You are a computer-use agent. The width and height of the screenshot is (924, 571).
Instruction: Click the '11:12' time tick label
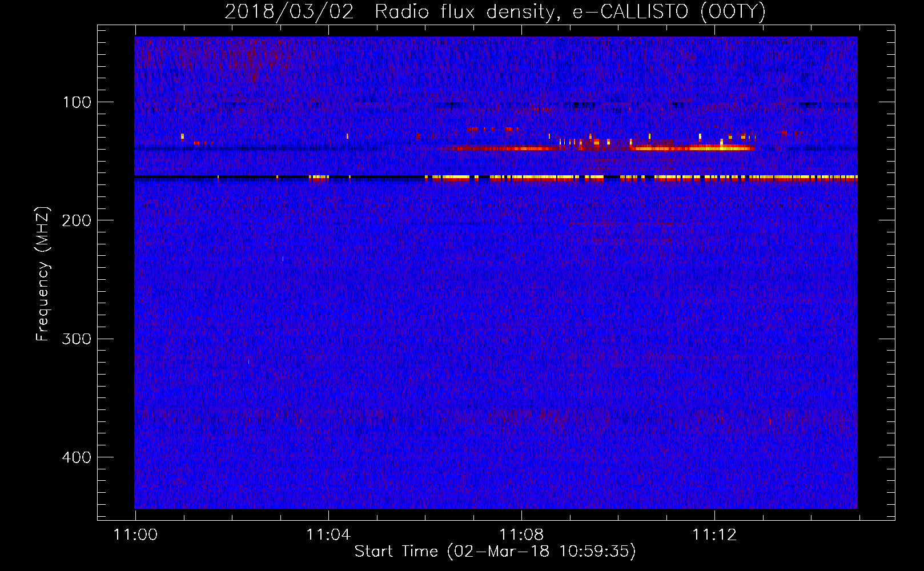click(714, 535)
